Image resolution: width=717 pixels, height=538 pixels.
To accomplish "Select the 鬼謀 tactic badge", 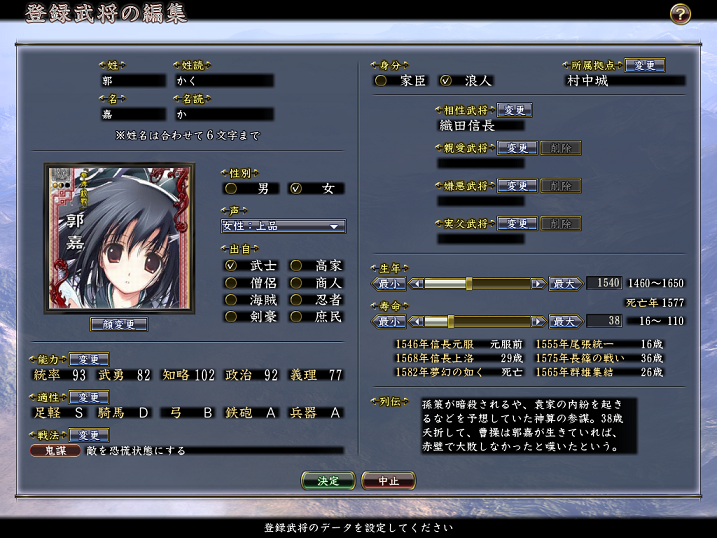I will click(47, 451).
